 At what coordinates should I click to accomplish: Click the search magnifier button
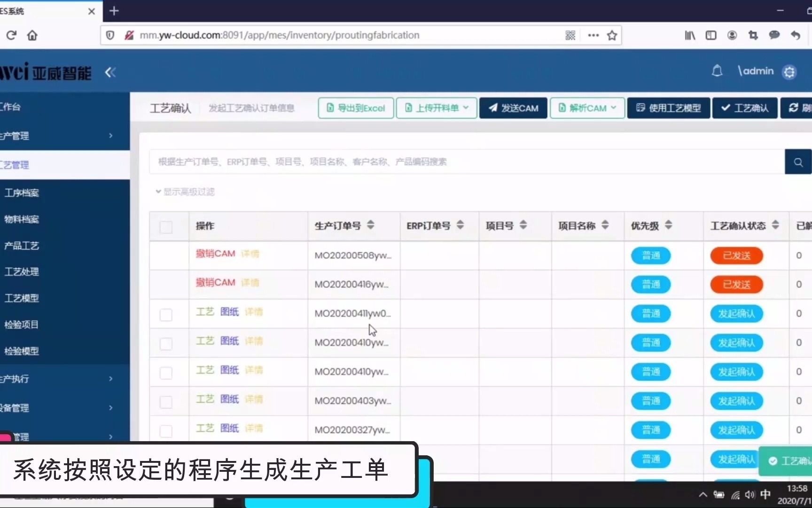(x=798, y=162)
